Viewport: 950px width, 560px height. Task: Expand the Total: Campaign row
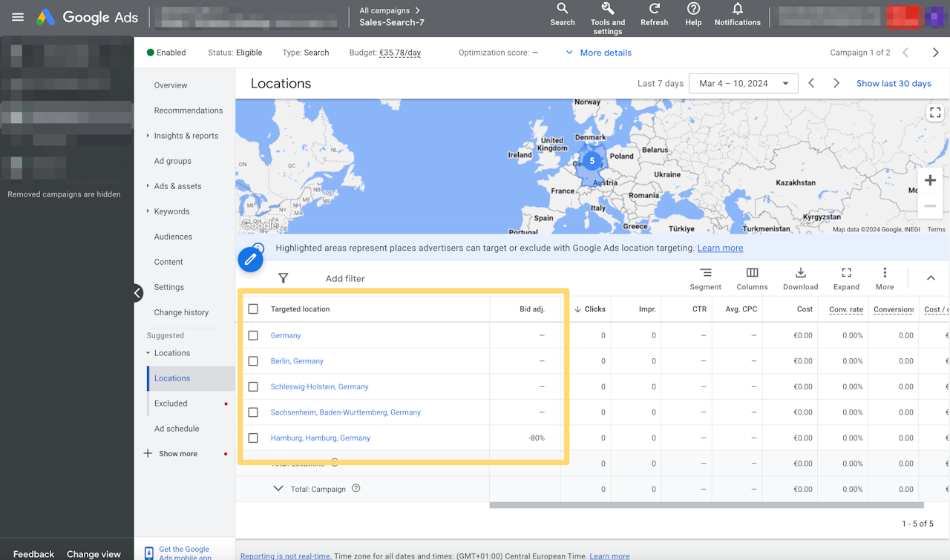[278, 489]
